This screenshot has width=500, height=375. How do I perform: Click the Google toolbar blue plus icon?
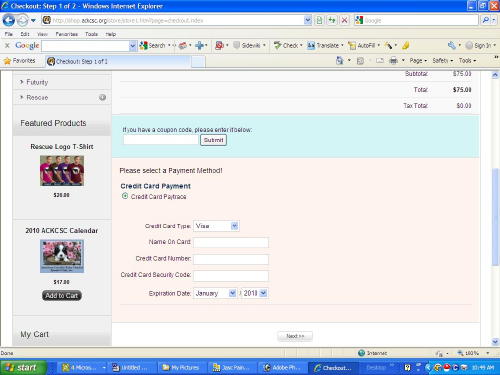pyautogui.click(x=199, y=45)
